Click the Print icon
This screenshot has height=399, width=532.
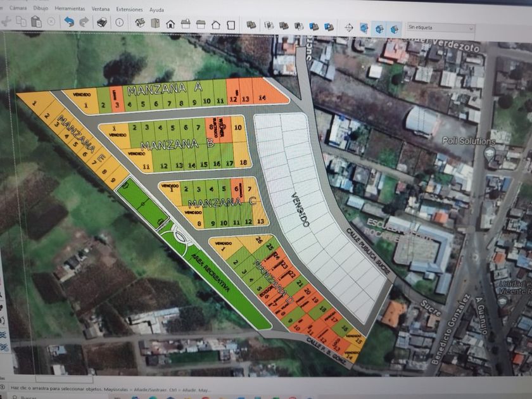(102, 22)
